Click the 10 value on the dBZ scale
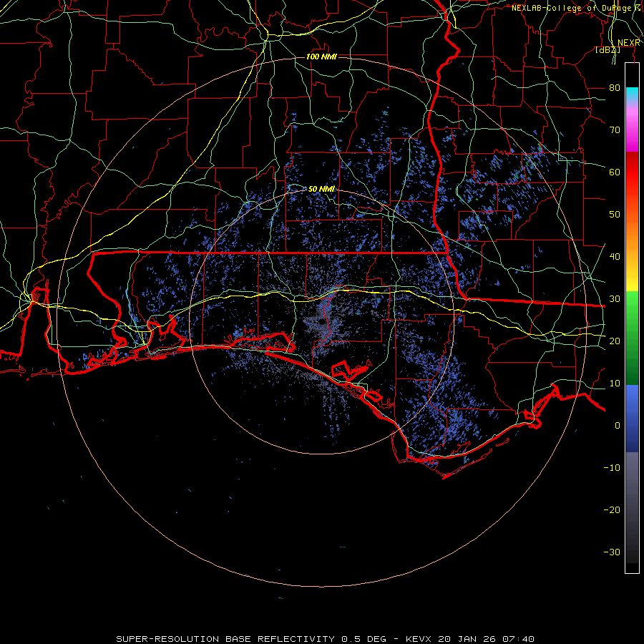644x644 pixels. click(x=615, y=384)
